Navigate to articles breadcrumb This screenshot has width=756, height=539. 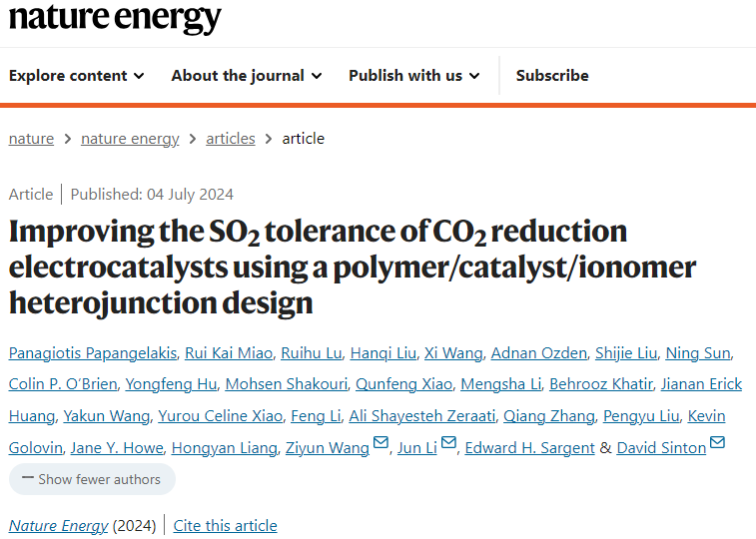[231, 139]
